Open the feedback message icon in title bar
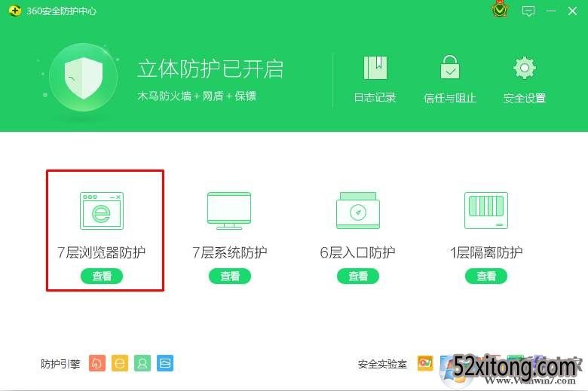 click(528, 11)
